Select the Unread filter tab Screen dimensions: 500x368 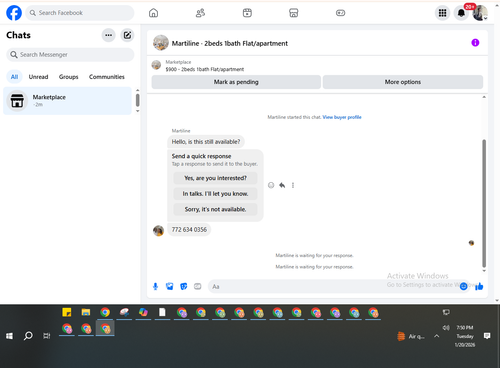(38, 77)
